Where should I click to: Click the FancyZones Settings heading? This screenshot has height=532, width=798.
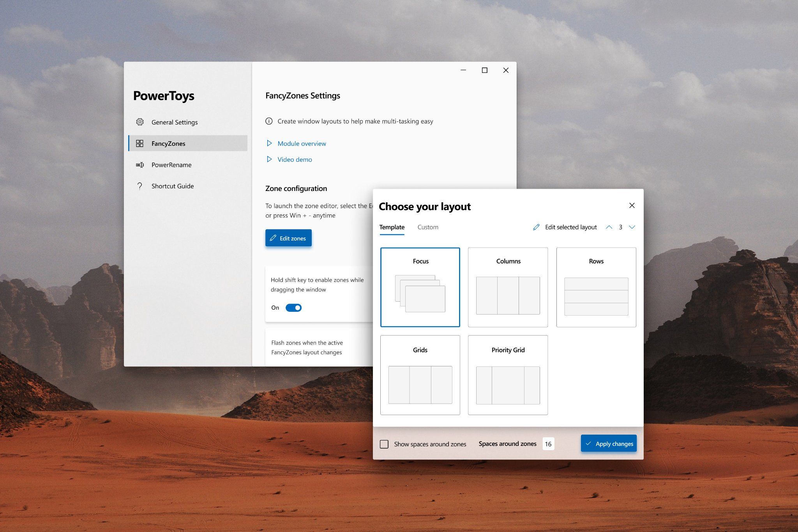[303, 96]
